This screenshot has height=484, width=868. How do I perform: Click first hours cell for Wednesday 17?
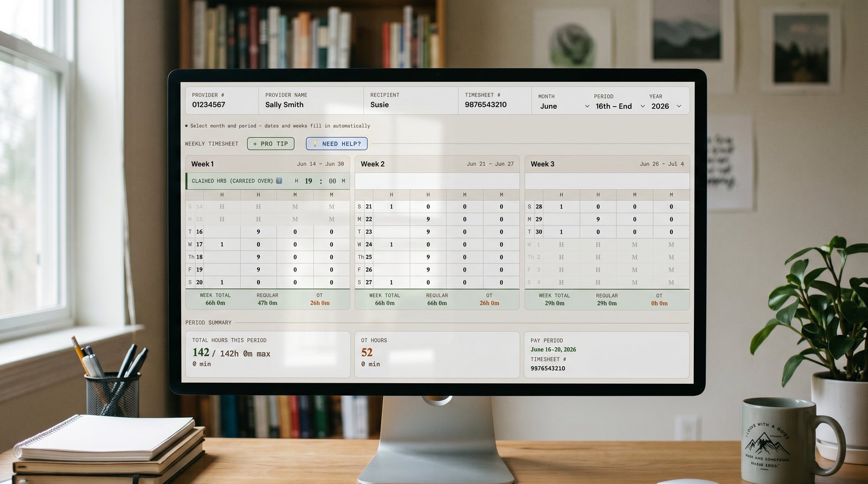(x=222, y=244)
